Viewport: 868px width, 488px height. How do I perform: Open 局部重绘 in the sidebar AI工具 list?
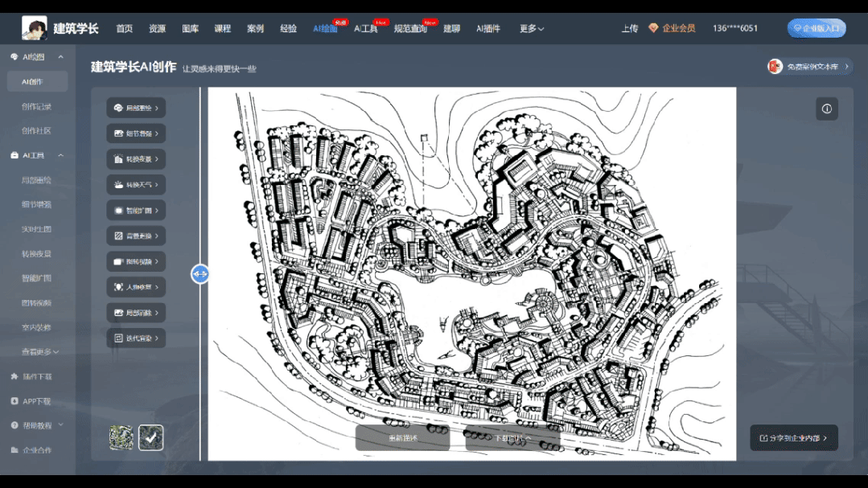coord(36,180)
